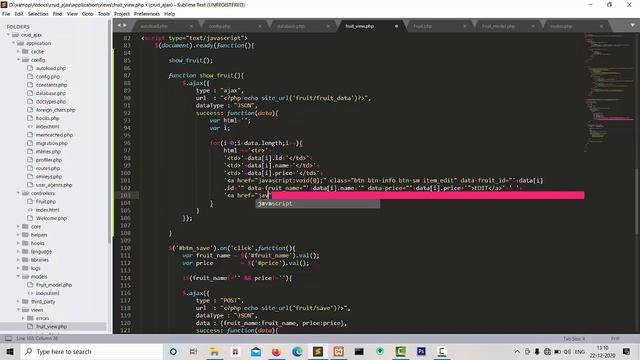Open autoload.php in the sidebar
The width and height of the screenshot is (640, 360).
[x=51, y=68]
